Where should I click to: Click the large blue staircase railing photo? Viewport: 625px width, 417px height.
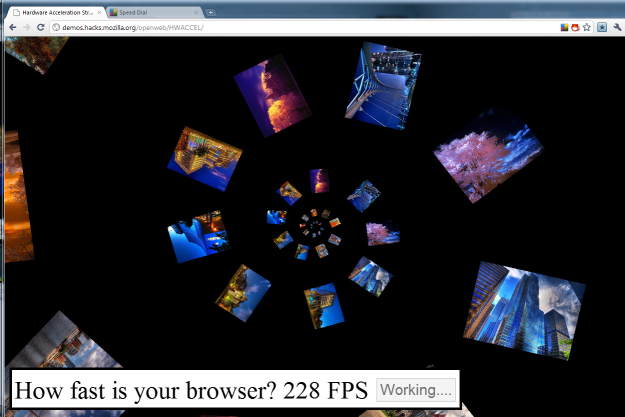point(383,86)
